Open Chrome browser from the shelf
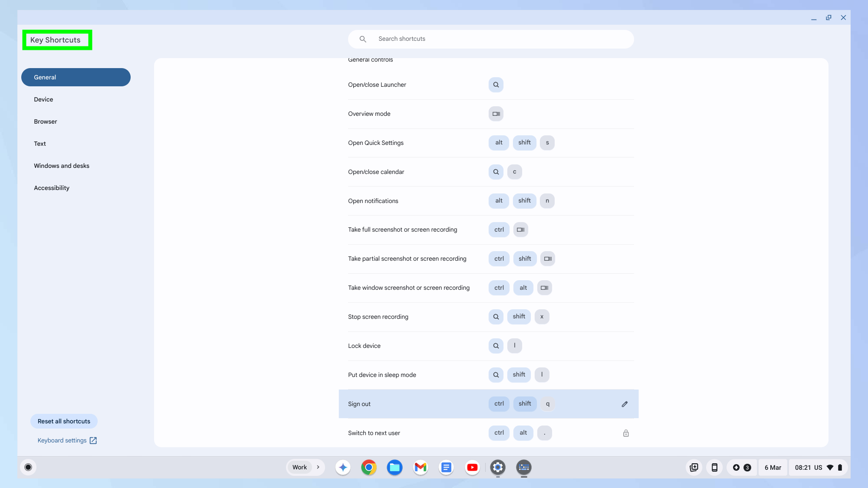The height and width of the screenshot is (488, 868). [x=368, y=467]
